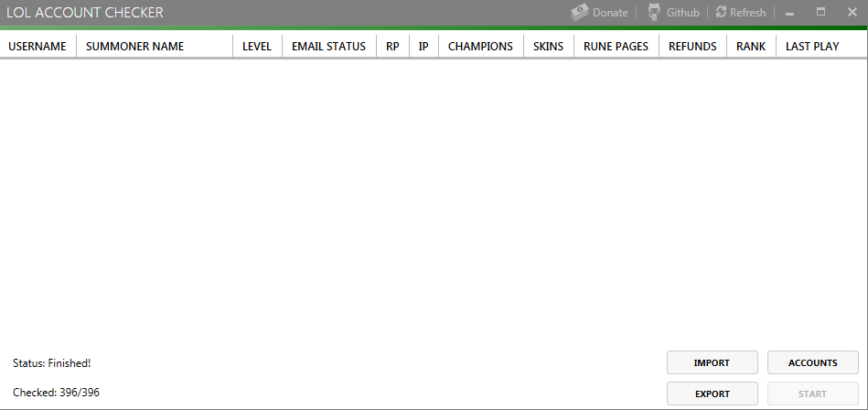Image resolution: width=868 pixels, height=410 pixels.
Task: Sort by USERNAME column header
Action: coord(38,47)
